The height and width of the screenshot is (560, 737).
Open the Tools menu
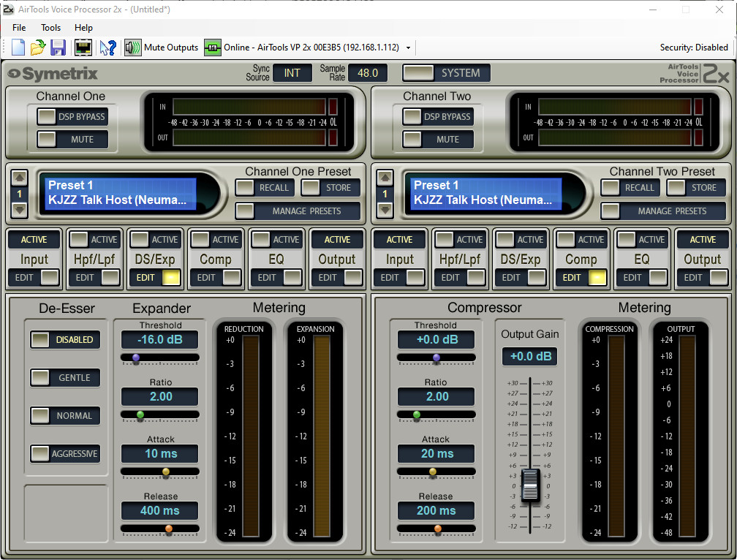[50, 28]
